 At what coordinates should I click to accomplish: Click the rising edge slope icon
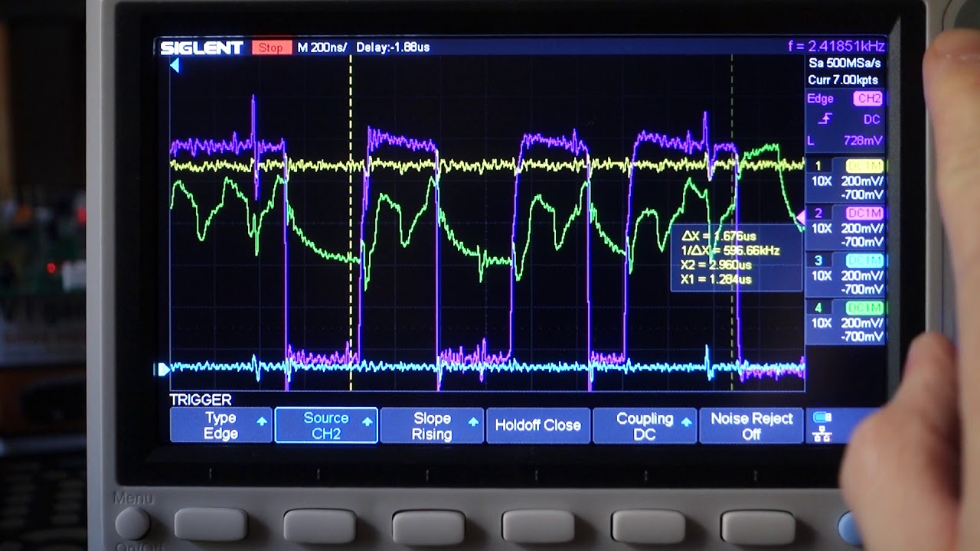[x=825, y=119]
